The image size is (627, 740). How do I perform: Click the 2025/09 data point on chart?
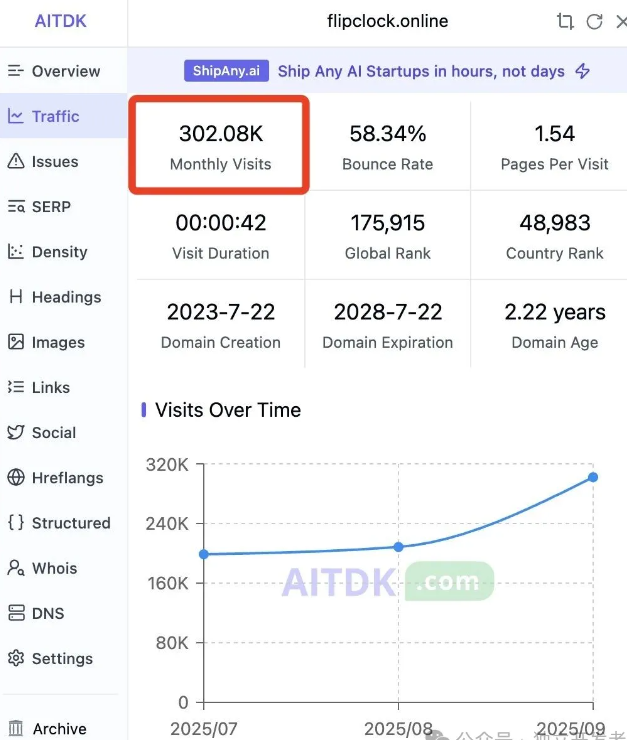pos(593,477)
